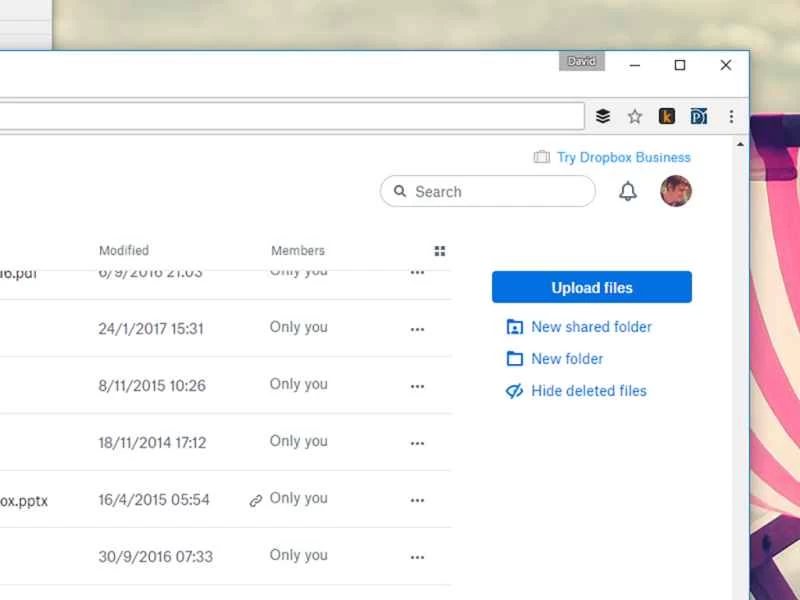Image resolution: width=800 pixels, height=600 pixels.
Task: Toggle the bookmark star for this page
Action: click(635, 116)
